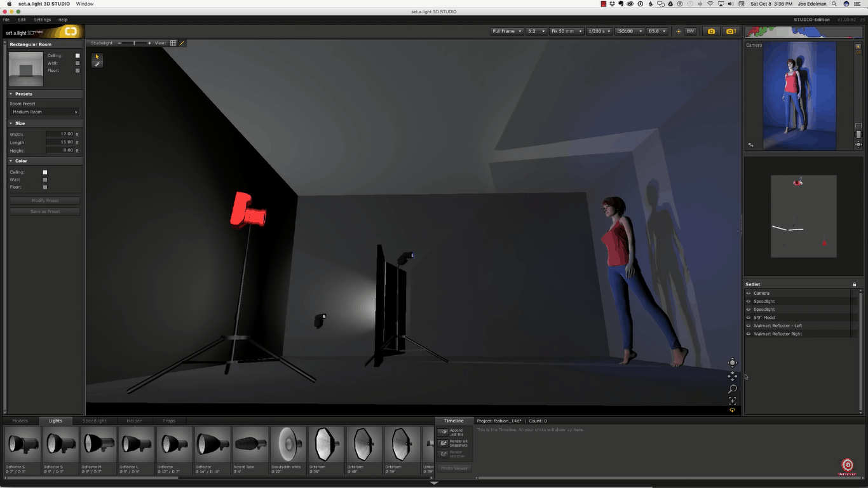Screen dimensions: 868x488
Task: Toggle visibility of second Speedlight in Setlist
Action: 749,309
